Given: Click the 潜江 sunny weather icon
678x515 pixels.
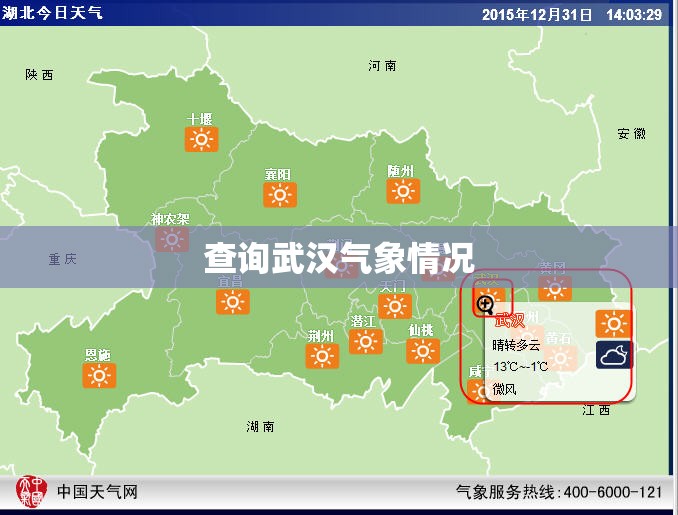Looking at the screenshot, I should (x=365, y=341).
